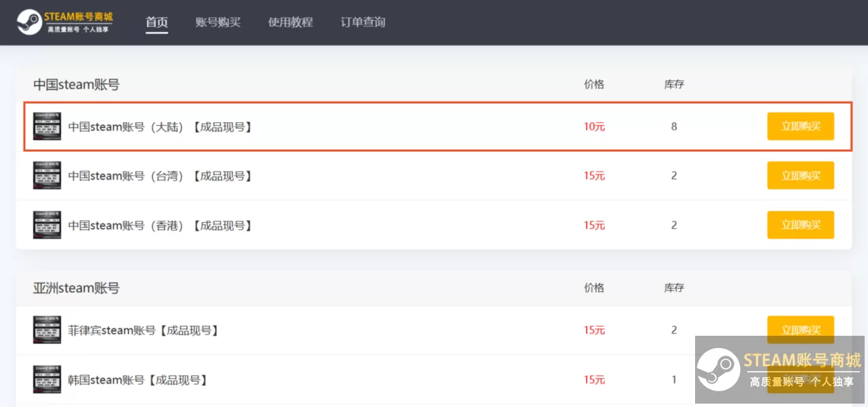
Task: Select the 中国steam账号（大陆）account card thumbnail
Action: point(46,125)
